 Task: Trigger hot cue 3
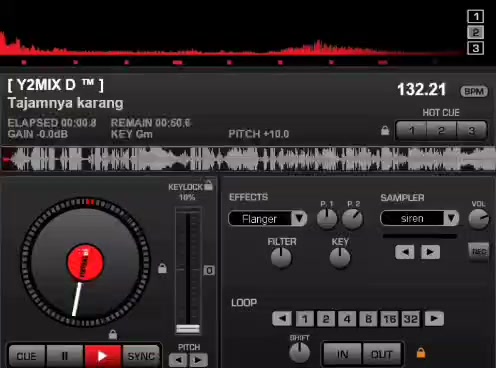(471, 130)
